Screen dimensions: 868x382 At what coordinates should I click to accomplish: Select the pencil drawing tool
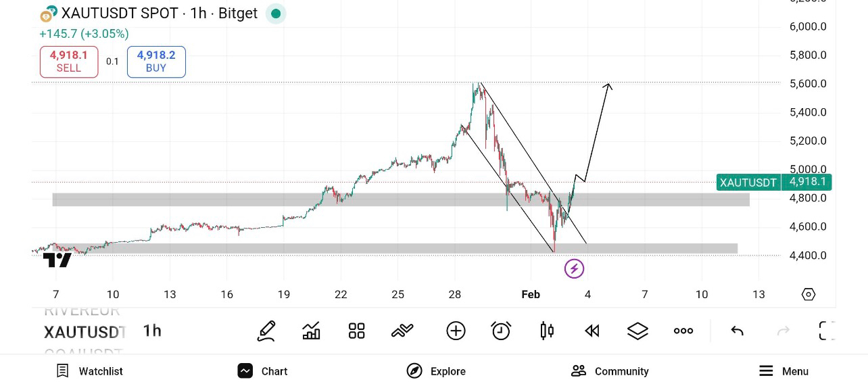coord(266,331)
